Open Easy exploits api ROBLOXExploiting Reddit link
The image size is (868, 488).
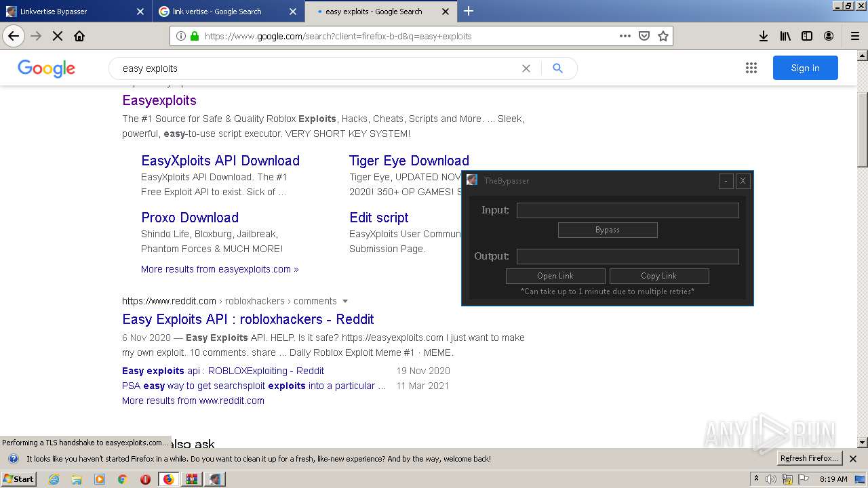[x=223, y=371]
